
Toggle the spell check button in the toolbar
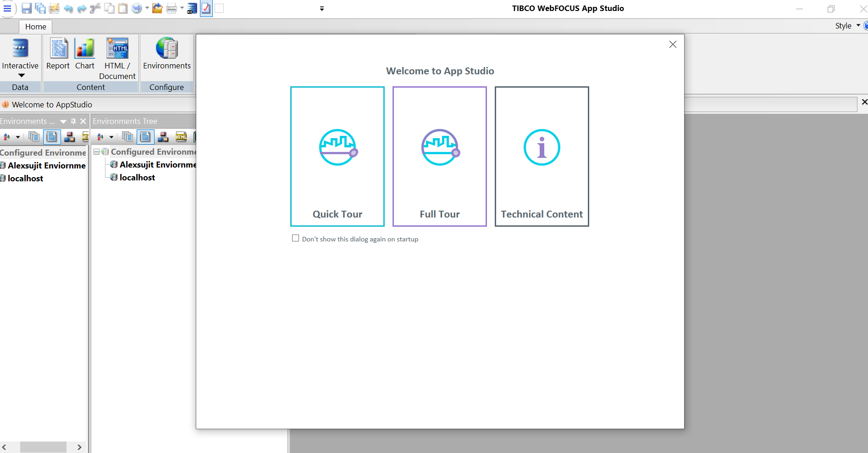(x=205, y=8)
